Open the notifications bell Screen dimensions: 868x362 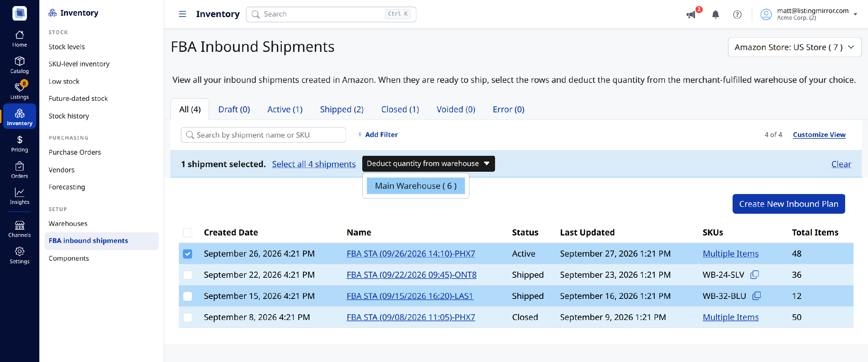tap(715, 14)
